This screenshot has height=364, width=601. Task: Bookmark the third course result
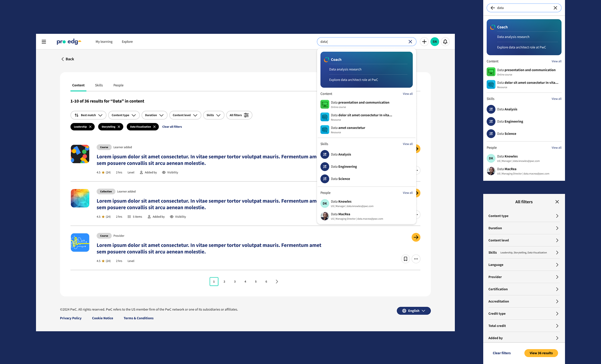[x=405, y=259]
